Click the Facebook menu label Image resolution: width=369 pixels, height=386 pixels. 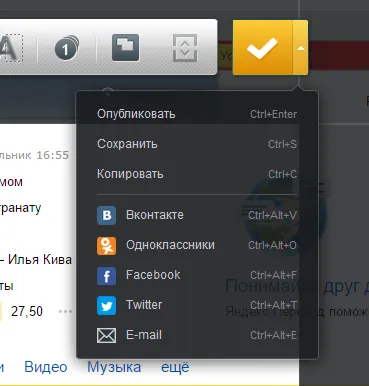(153, 275)
